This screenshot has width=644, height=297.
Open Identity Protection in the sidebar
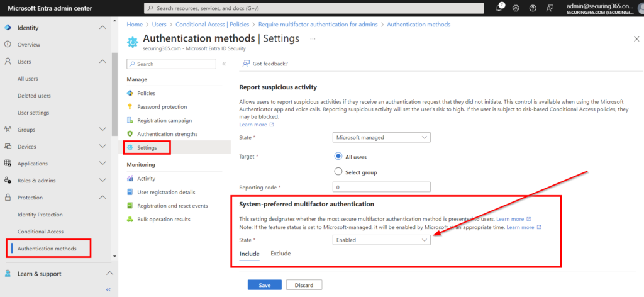40,215
